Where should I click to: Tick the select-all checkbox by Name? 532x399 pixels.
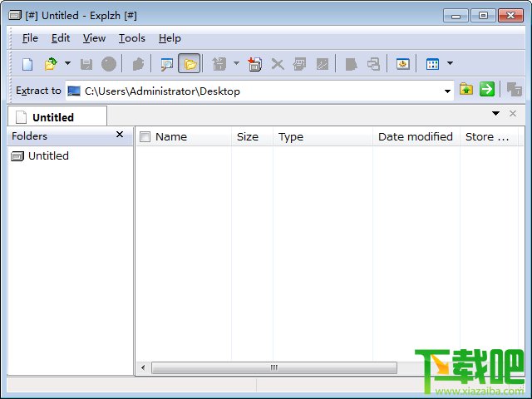(145, 136)
